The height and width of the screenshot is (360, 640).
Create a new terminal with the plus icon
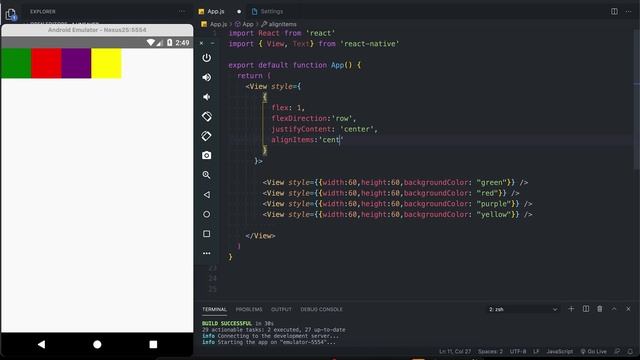(x=571, y=309)
